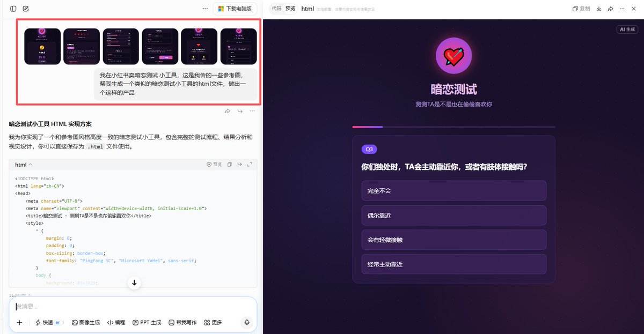This screenshot has width=644, height=334.
Task: Collapse the html code block chevron
Action: click(31, 165)
